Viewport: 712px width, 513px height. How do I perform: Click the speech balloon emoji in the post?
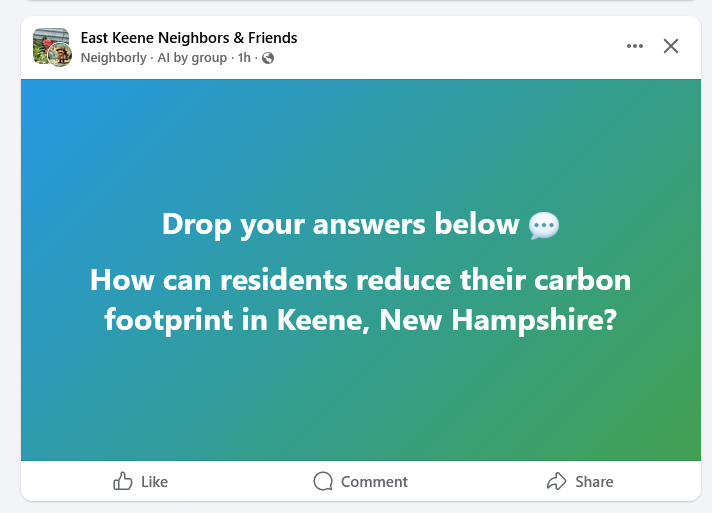pyautogui.click(x=544, y=225)
